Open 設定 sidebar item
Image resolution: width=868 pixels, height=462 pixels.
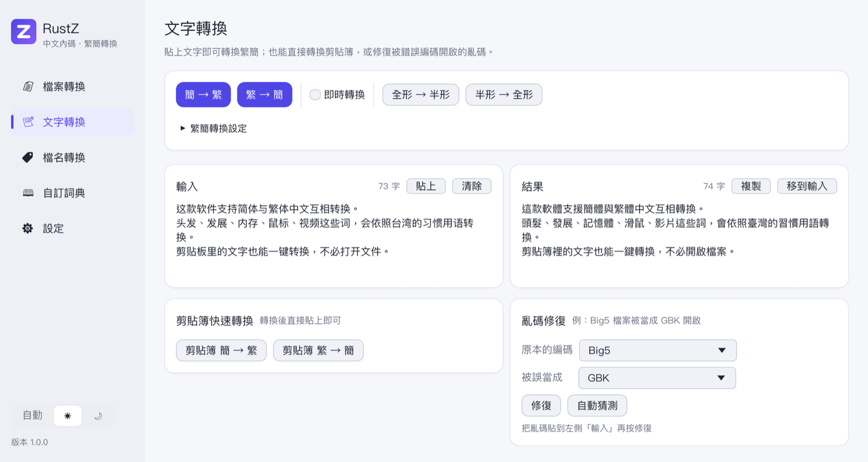point(72,228)
